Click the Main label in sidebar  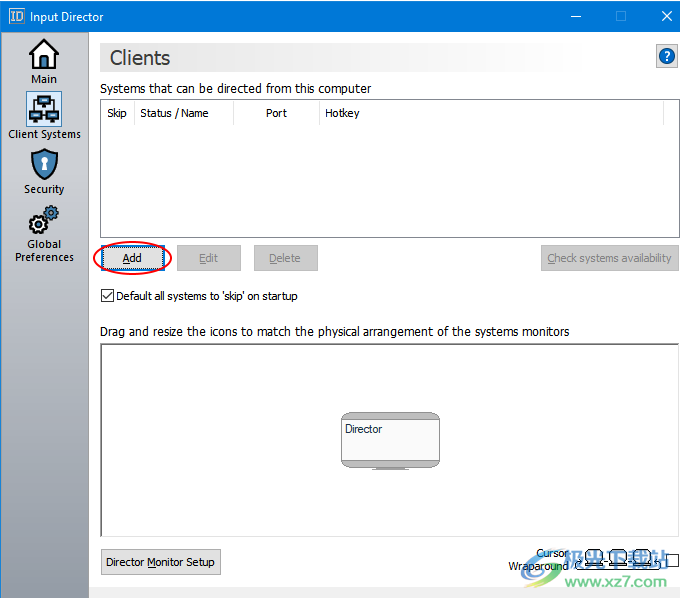[x=44, y=79]
